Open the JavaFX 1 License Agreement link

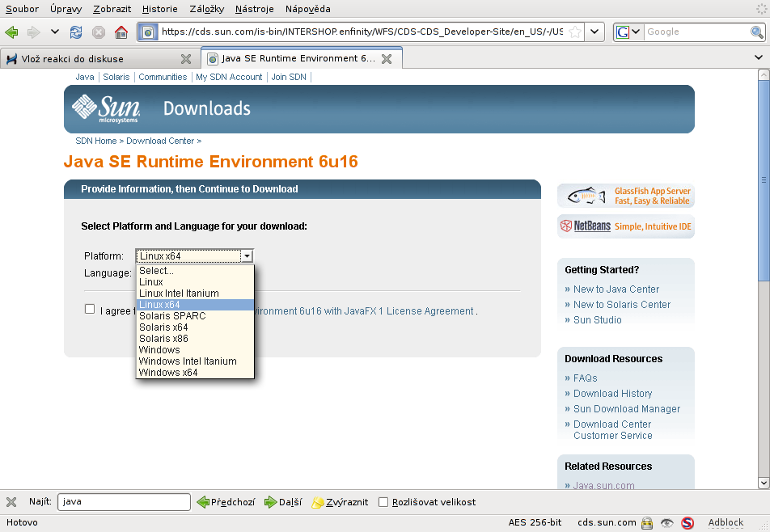(x=364, y=311)
